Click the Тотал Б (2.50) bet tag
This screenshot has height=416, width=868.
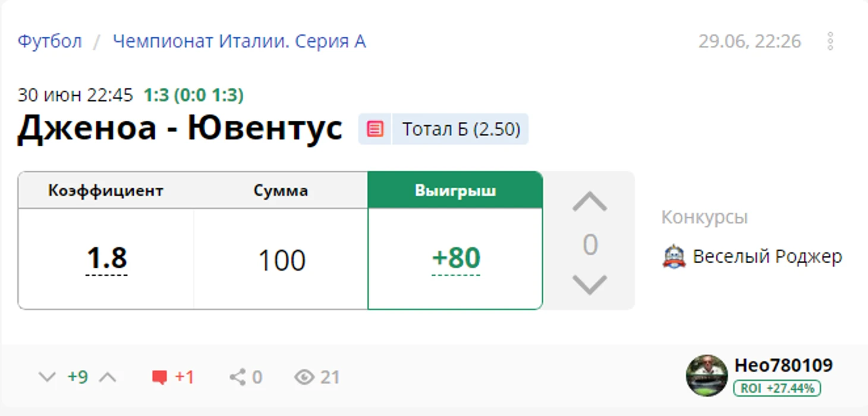pos(461,129)
